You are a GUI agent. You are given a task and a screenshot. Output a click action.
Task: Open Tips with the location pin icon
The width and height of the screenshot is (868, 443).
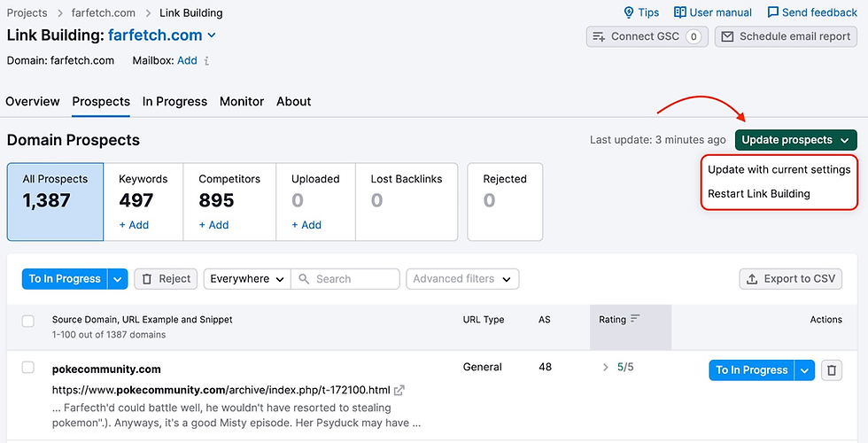pos(629,12)
